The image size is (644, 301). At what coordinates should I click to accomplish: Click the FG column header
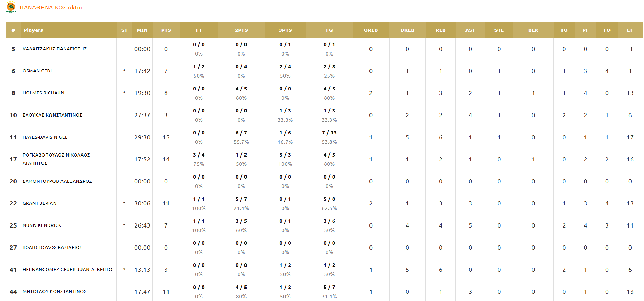[329, 30]
